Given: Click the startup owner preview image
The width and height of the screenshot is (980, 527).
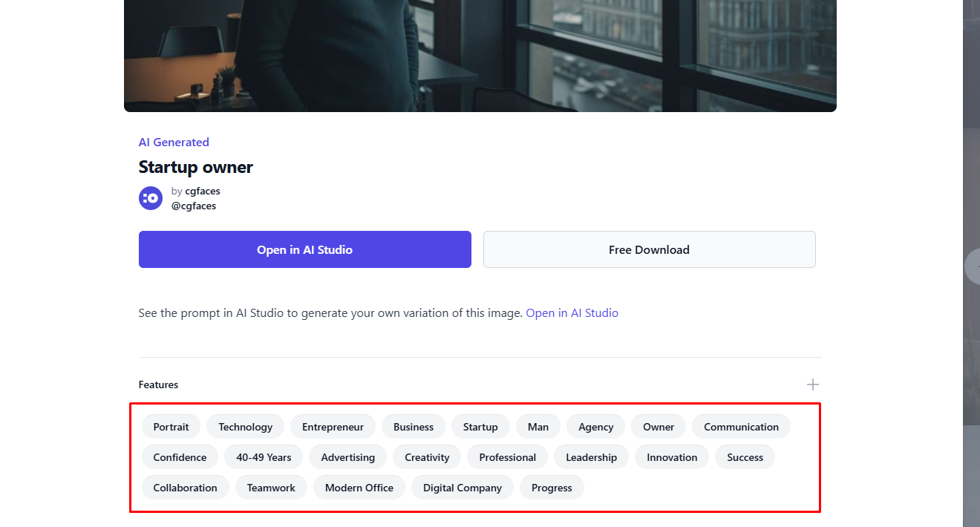Looking at the screenshot, I should coord(480,56).
